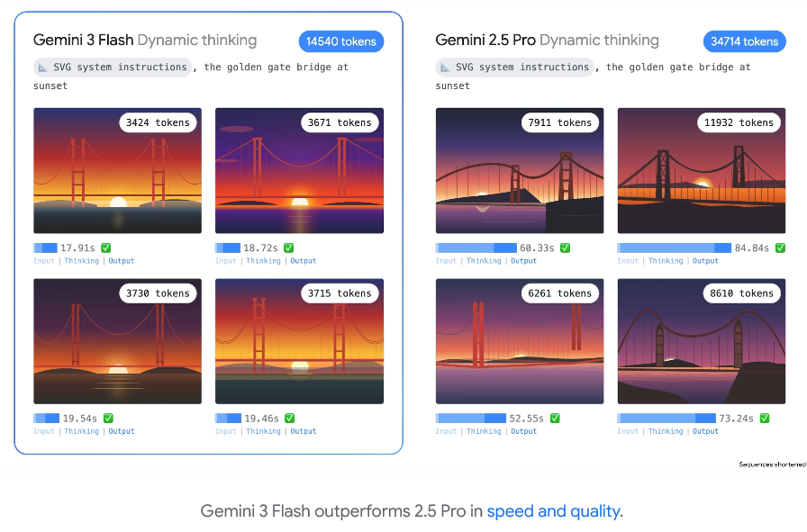Image resolution: width=807 pixels, height=532 pixels.
Task: Click the ruler icon in Gemini 2.5 Pro prompt
Action: 445,68
